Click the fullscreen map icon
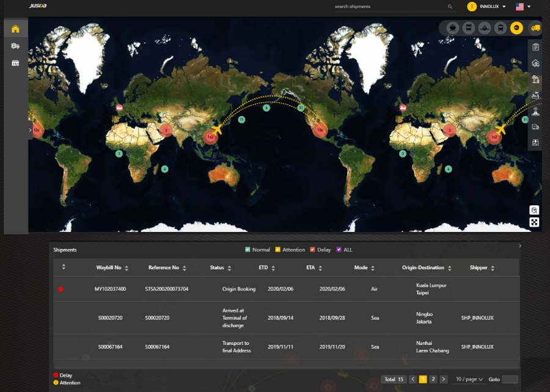The width and height of the screenshot is (550, 392). (x=534, y=222)
